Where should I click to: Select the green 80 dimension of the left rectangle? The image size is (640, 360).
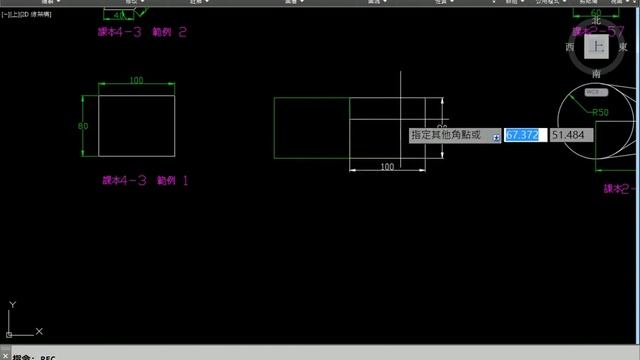pyautogui.click(x=83, y=126)
